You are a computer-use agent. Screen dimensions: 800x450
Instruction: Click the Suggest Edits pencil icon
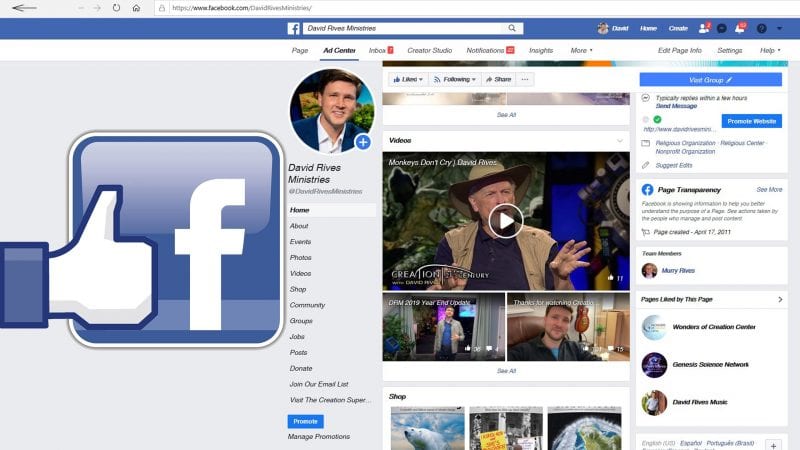(x=645, y=165)
